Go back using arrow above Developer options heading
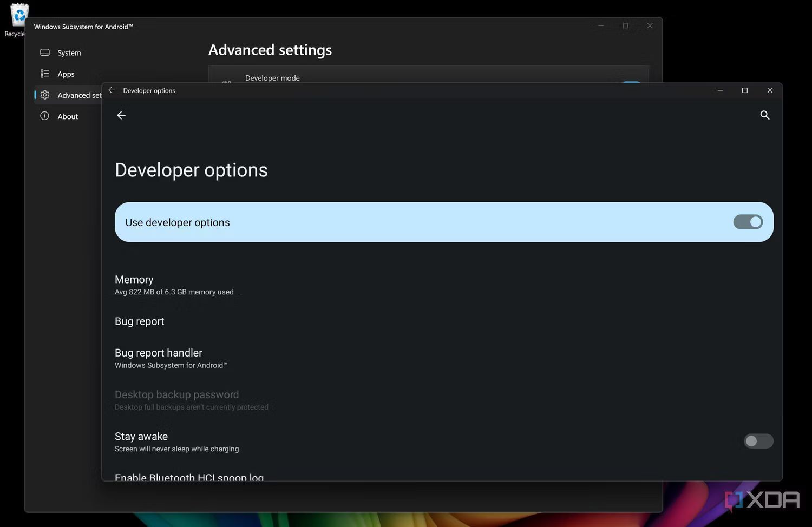Viewport: 812px width, 527px height. 121,115
